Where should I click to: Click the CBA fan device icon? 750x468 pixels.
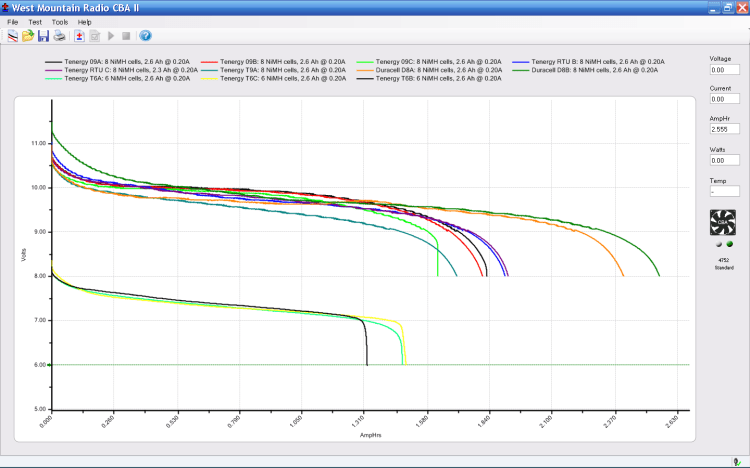(723, 224)
